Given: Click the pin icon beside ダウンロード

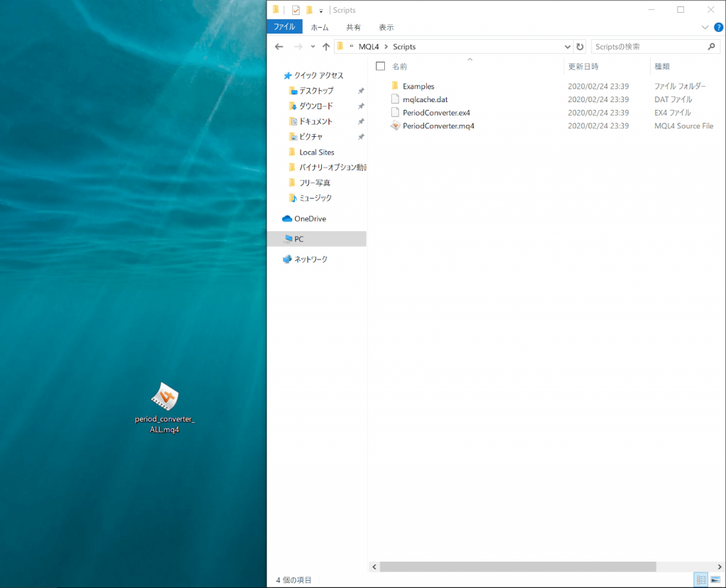Looking at the screenshot, I should (x=361, y=106).
